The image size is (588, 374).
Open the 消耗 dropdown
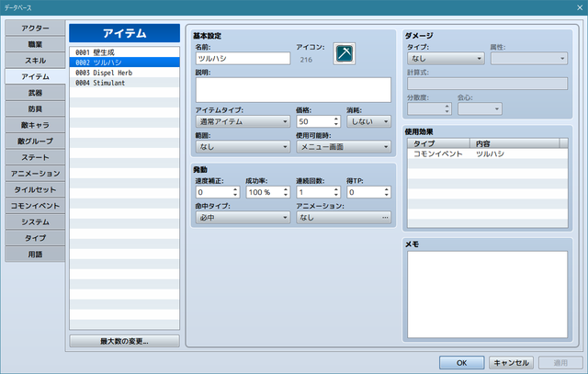click(369, 121)
